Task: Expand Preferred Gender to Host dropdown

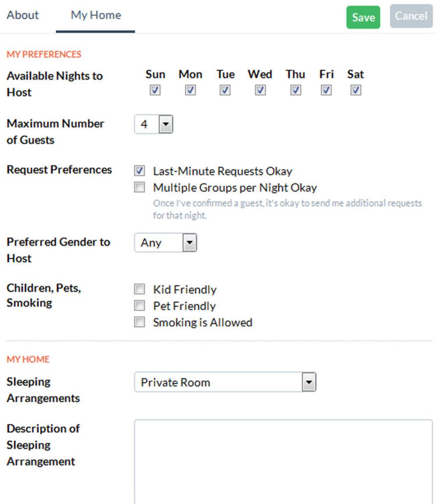Action: point(165,243)
